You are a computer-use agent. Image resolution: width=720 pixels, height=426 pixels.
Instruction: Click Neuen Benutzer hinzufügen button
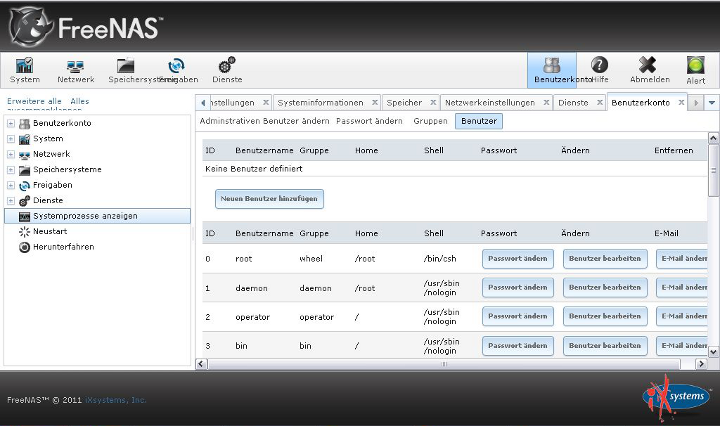click(x=269, y=199)
